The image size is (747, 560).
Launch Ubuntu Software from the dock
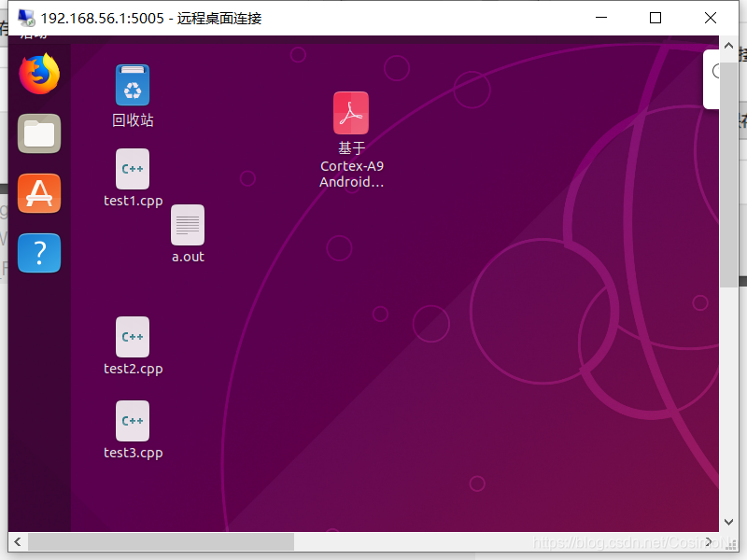click(39, 193)
